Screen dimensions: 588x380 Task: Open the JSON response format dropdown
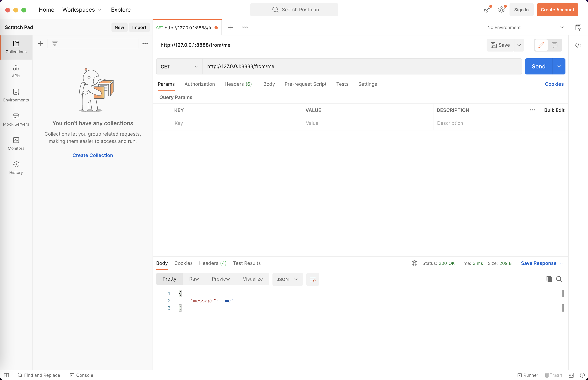pyautogui.click(x=287, y=279)
